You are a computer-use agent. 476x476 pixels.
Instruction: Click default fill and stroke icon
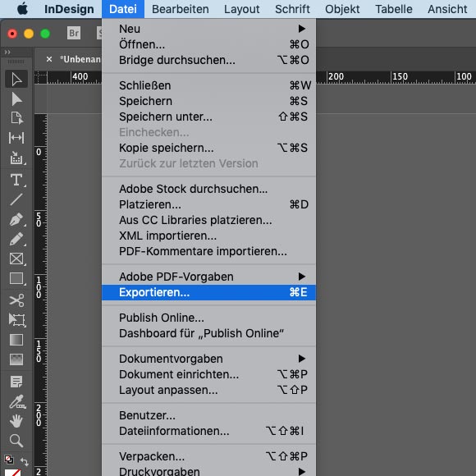8,460
